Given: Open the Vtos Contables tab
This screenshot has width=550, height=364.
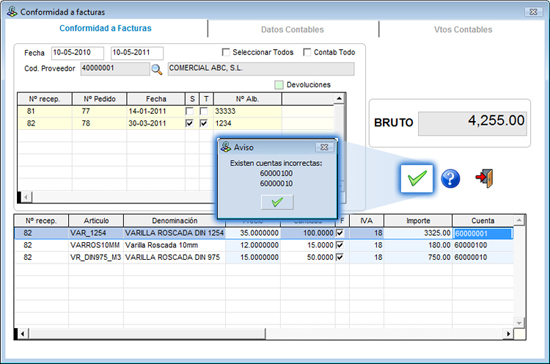Looking at the screenshot, I should coord(463,29).
